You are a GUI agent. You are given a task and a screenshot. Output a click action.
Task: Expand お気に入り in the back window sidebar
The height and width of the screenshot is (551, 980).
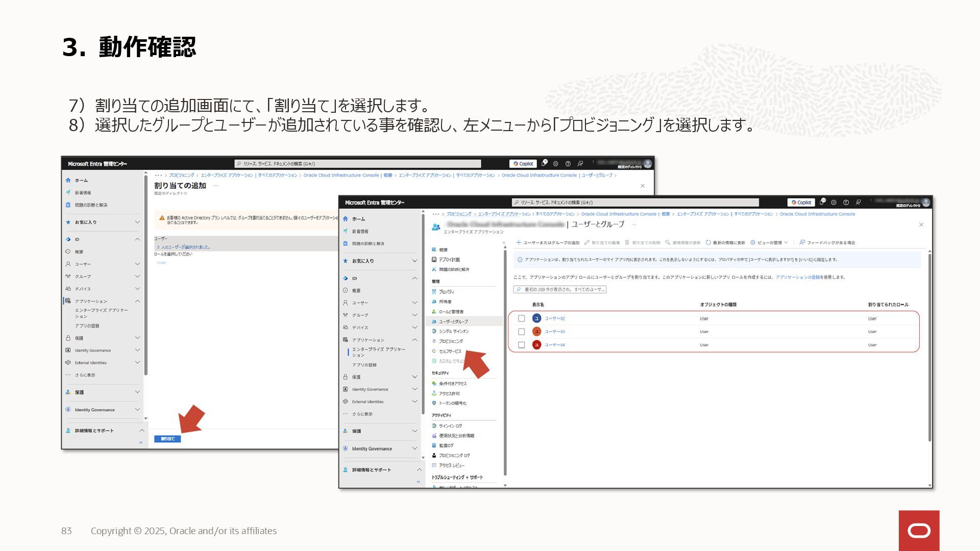click(137, 222)
